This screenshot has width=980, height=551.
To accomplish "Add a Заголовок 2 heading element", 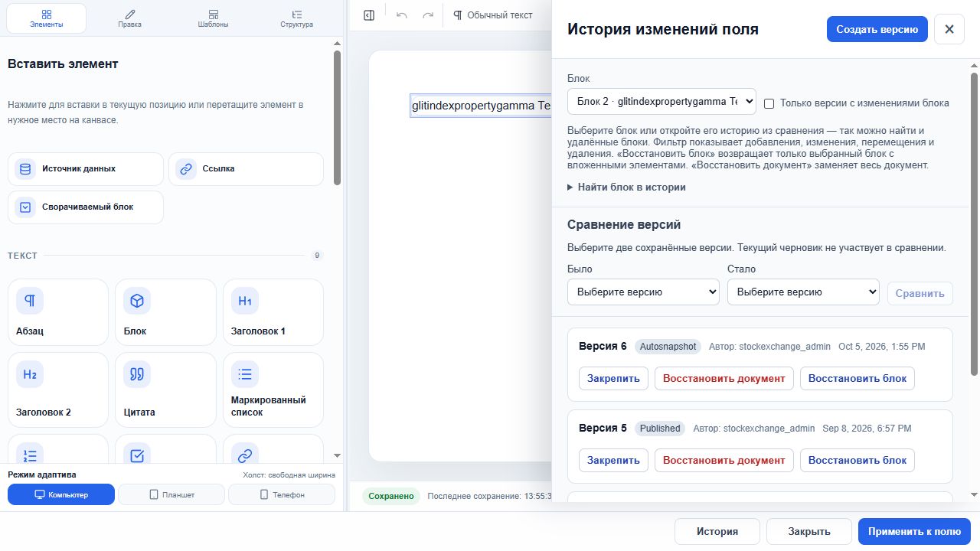I will tap(58, 390).
